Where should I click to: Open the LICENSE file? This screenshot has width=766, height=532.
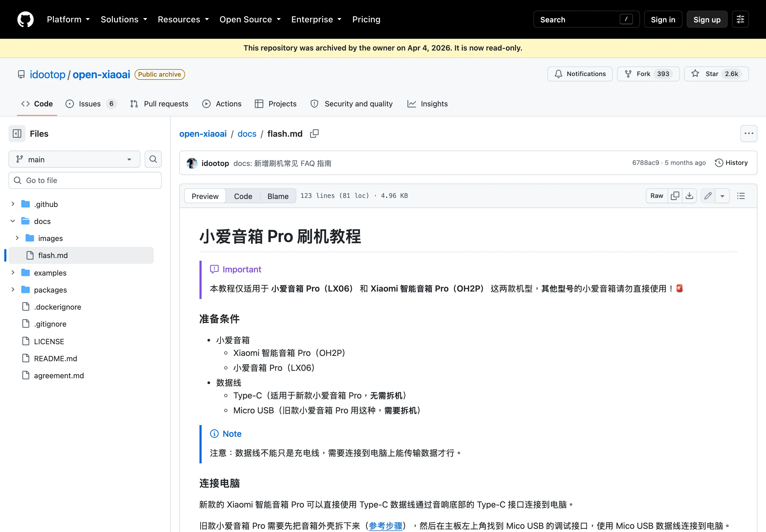tap(49, 341)
